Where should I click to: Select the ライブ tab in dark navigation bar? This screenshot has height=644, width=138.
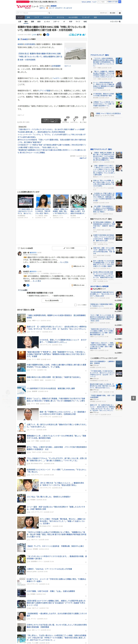pos(37,17)
